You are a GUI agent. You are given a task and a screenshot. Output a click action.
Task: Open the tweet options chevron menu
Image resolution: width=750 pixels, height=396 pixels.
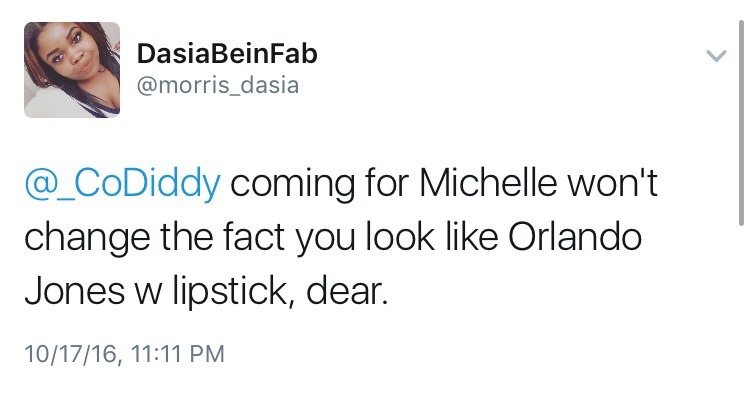716,56
